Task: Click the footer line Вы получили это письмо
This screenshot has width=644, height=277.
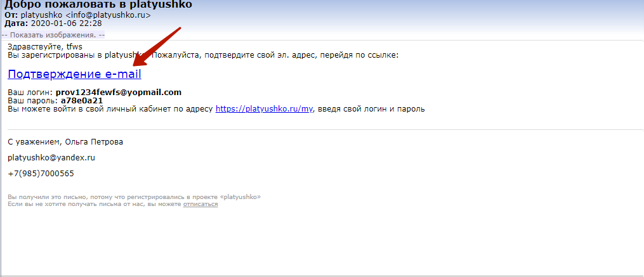Action: 135,197
